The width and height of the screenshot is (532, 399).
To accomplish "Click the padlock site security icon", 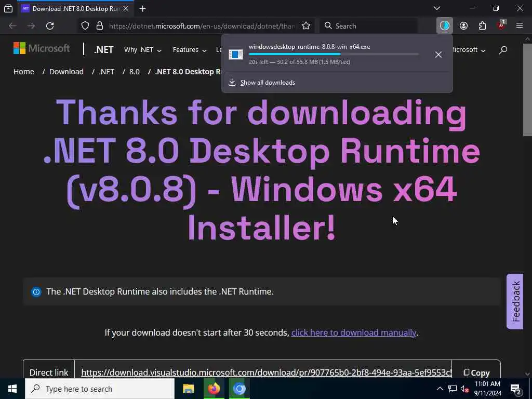I will click(x=99, y=26).
